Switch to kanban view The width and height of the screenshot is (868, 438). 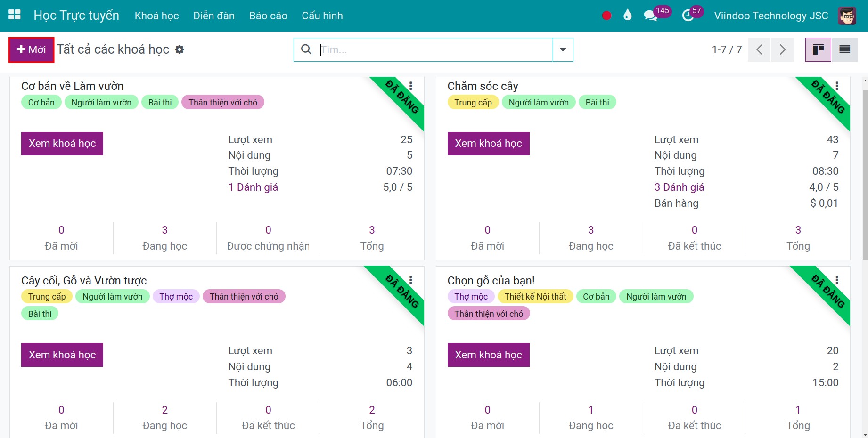(x=818, y=49)
